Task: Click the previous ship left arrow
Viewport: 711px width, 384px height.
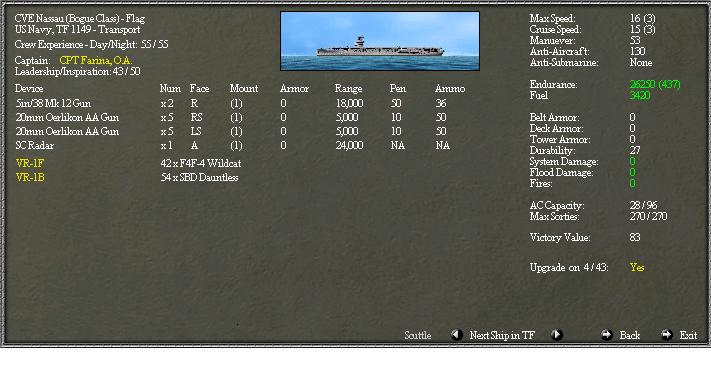Action: point(457,335)
